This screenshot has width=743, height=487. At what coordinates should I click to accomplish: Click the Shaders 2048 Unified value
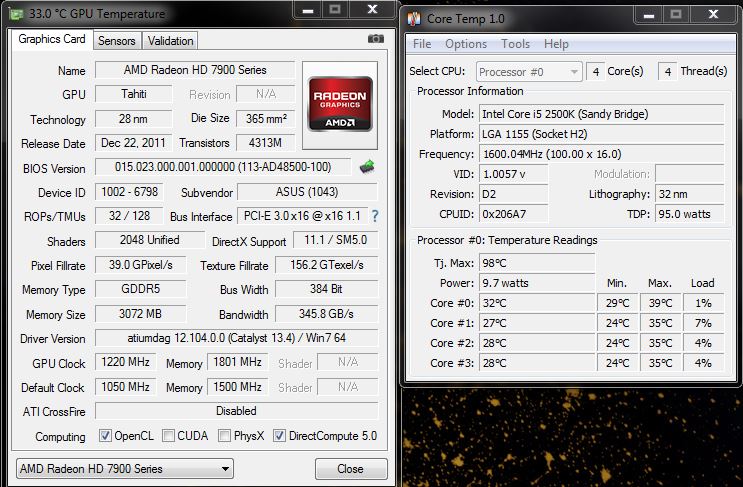tap(150, 240)
